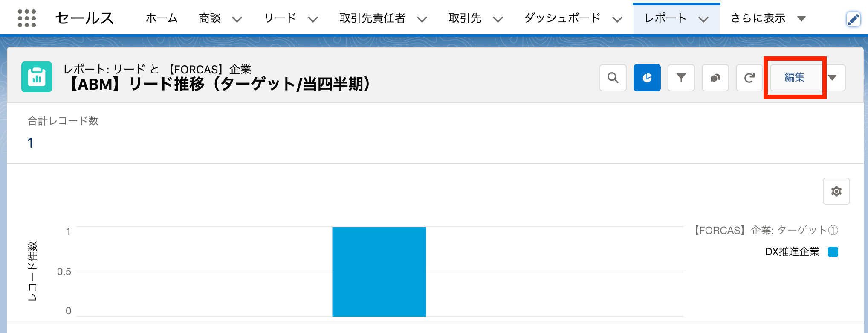Image resolution: width=868 pixels, height=333 pixels.
Task: Open chart properties with the gear icon
Action: click(x=836, y=191)
